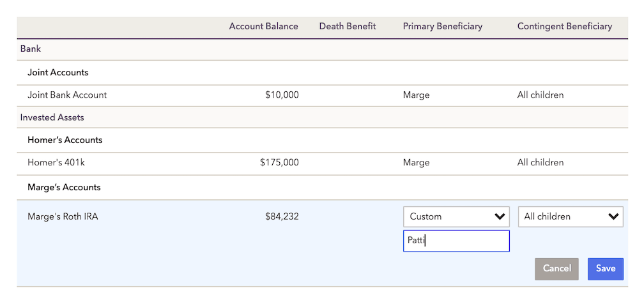644x295 pixels.
Task: Save the beneficiary changes
Action: point(606,269)
